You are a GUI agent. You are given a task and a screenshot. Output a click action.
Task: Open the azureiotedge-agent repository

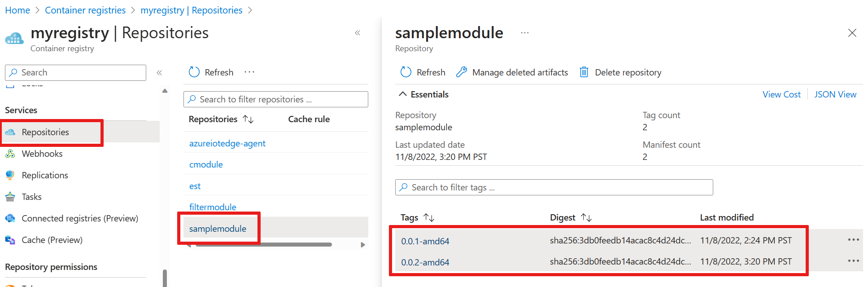coord(227,143)
